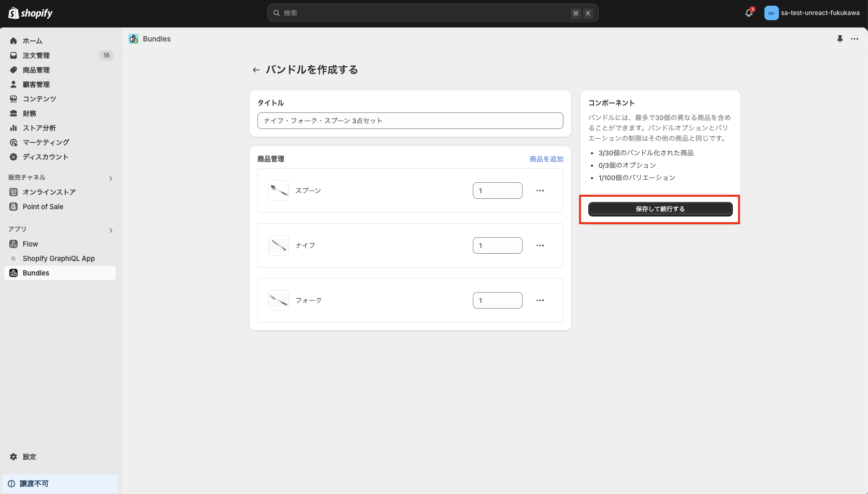Viewport: 868px width, 494px height.
Task: Pin the Bundles app
Action: coord(840,39)
